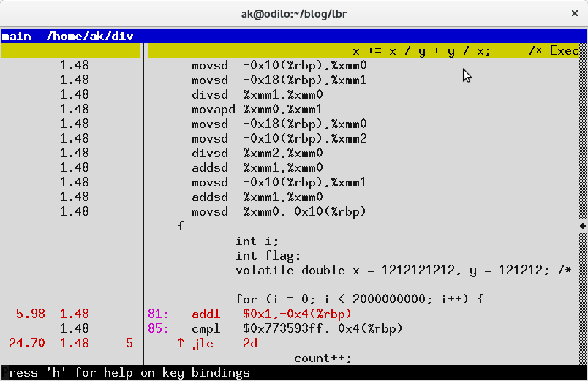Click the opening brace '{' line
This screenshot has width=588, height=381.
point(181,226)
